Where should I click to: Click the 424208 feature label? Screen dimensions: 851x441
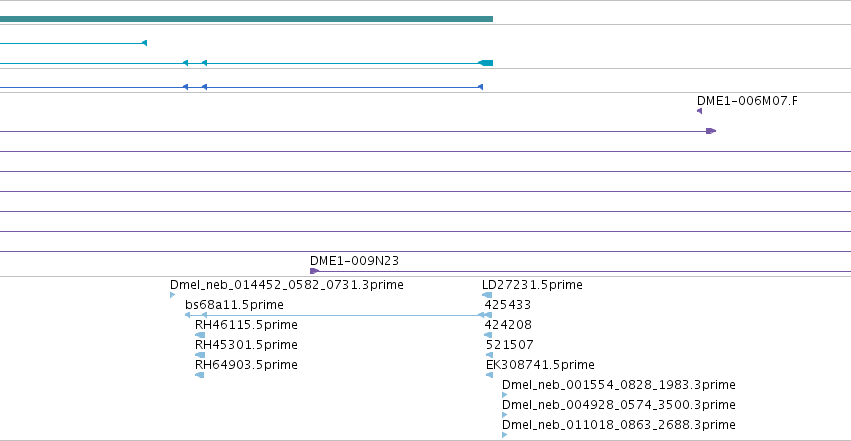click(508, 325)
